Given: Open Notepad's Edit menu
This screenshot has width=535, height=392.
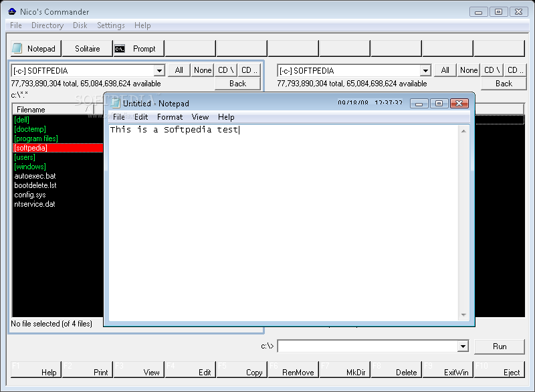Looking at the screenshot, I should click(x=141, y=117).
